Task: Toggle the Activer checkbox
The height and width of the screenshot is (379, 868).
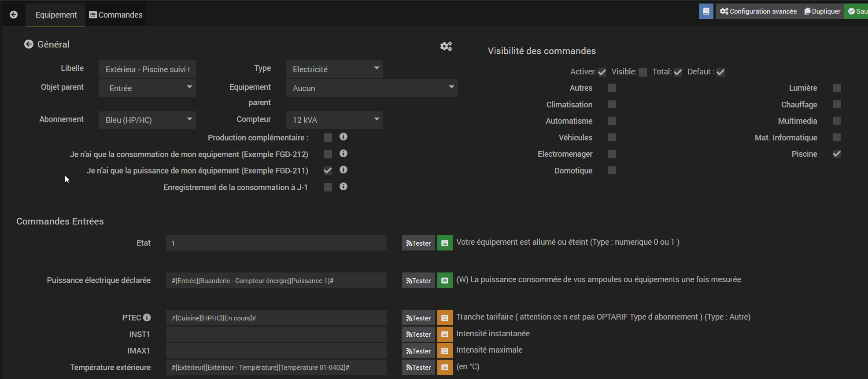Action: coord(602,72)
